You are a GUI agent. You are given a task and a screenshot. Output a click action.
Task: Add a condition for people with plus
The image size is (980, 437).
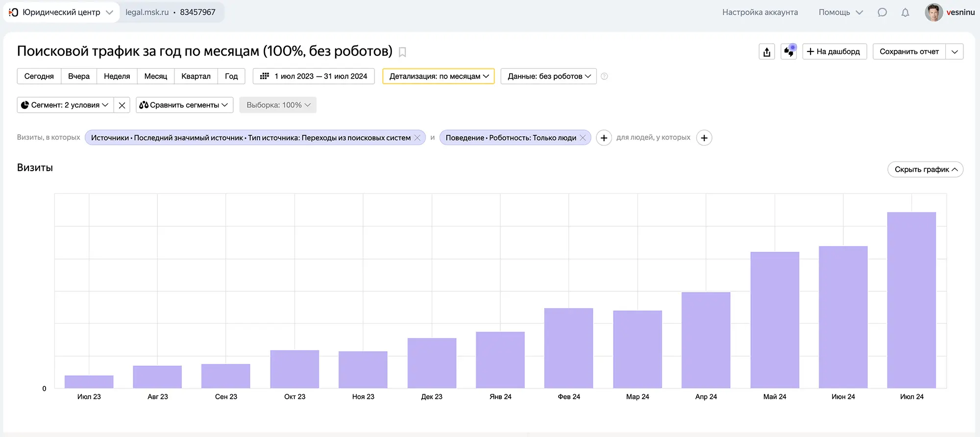(704, 138)
